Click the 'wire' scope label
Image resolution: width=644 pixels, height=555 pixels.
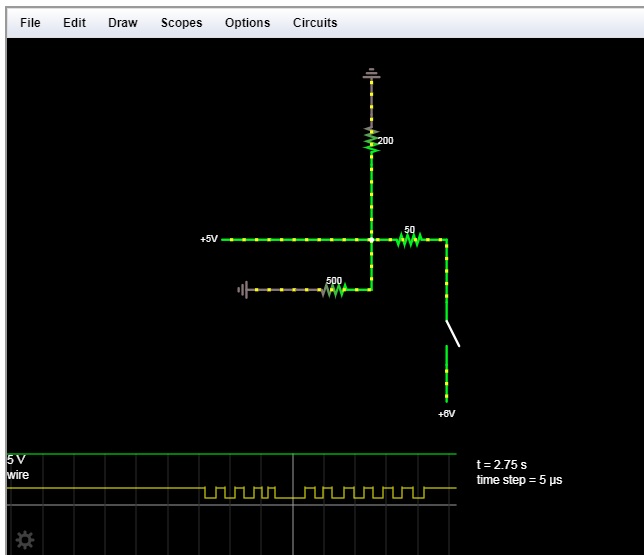18,475
